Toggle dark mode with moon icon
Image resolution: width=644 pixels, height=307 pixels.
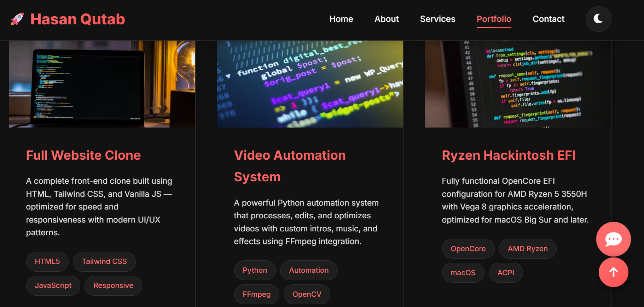[598, 19]
